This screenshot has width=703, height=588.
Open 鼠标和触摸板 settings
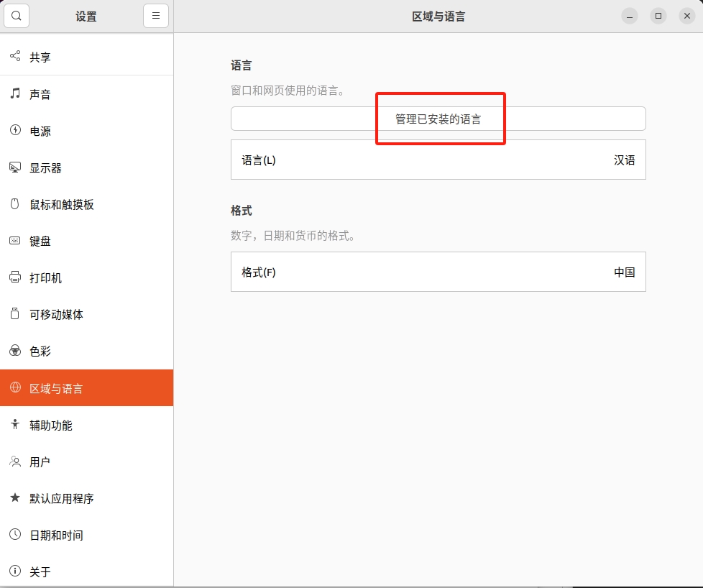point(86,205)
